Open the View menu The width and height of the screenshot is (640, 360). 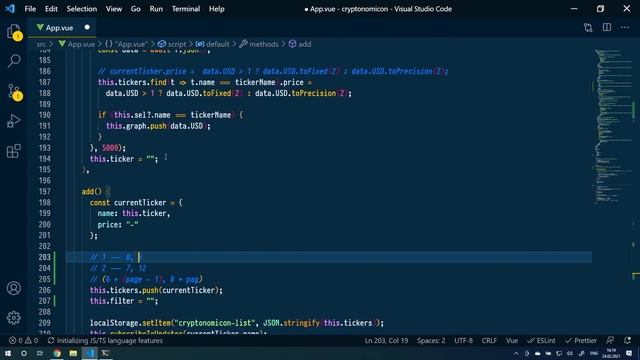click(x=113, y=9)
